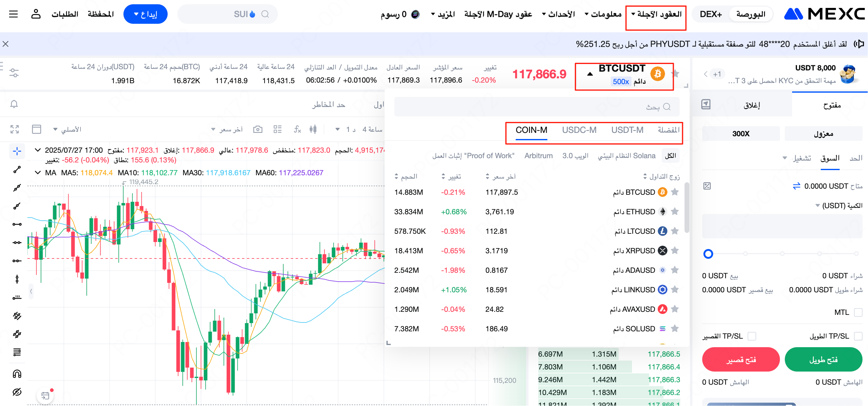Open indicators fx icon
The width and height of the screenshot is (868, 406).
click(297, 129)
